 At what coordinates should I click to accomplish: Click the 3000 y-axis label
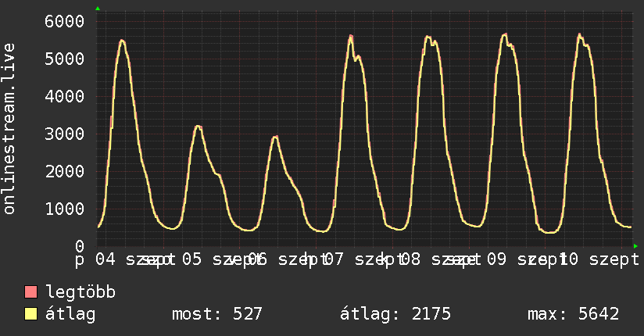tap(65, 134)
